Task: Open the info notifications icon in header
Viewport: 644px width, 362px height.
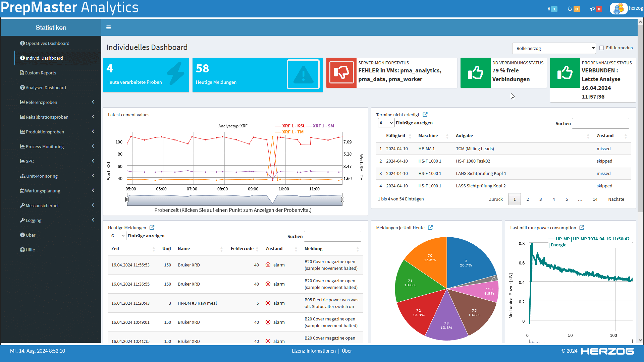Action: (x=552, y=9)
